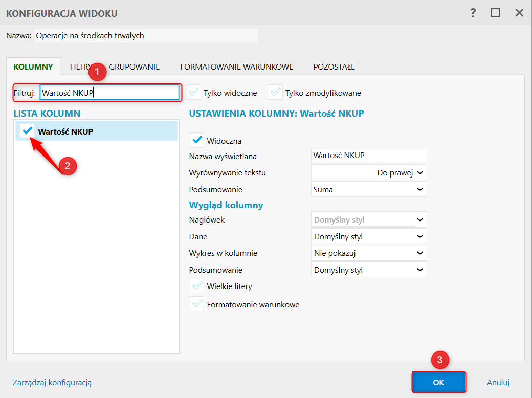Click the Nazwa wyświetlana text field
The image size is (532, 398).
pos(369,156)
